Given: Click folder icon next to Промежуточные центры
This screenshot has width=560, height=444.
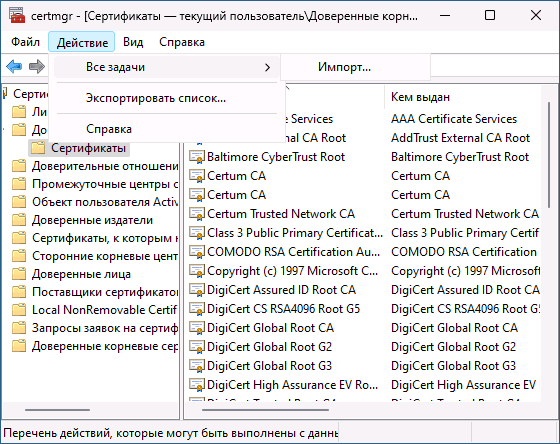Looking at the screenshot, I should pyautogui.click(x=19, y=184).
